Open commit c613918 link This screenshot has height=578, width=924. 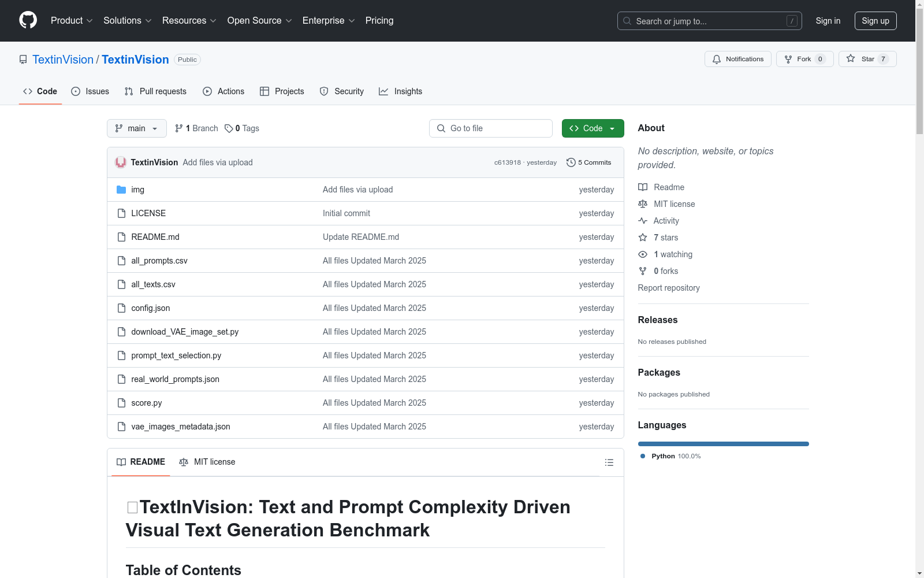[x=508, y=162]
